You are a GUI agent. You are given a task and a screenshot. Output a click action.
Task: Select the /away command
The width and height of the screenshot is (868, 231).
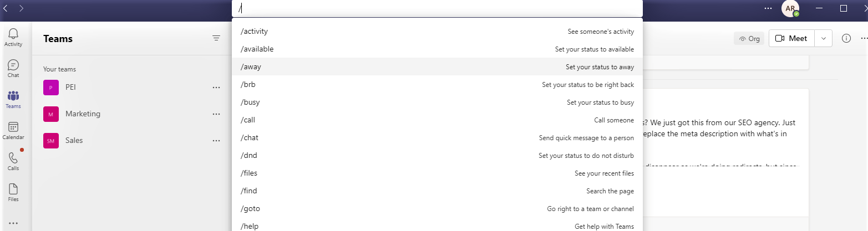437,66
